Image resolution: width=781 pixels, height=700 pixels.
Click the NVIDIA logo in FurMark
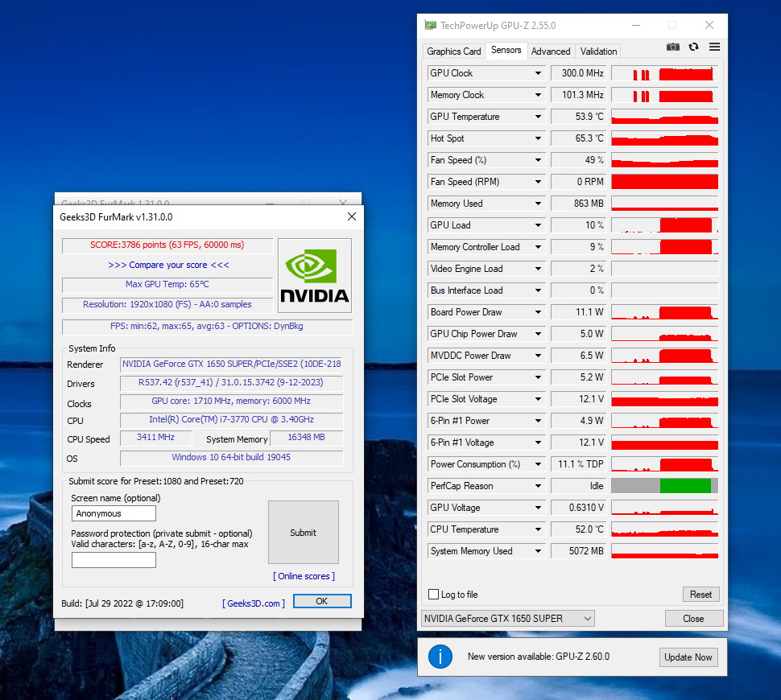click(x=315, y=275)
